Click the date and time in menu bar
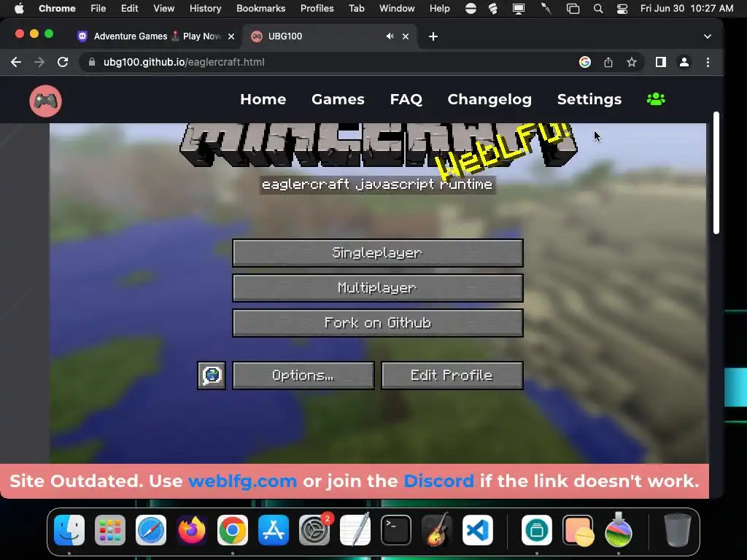The image size is (747, 560). coord(686,9)
